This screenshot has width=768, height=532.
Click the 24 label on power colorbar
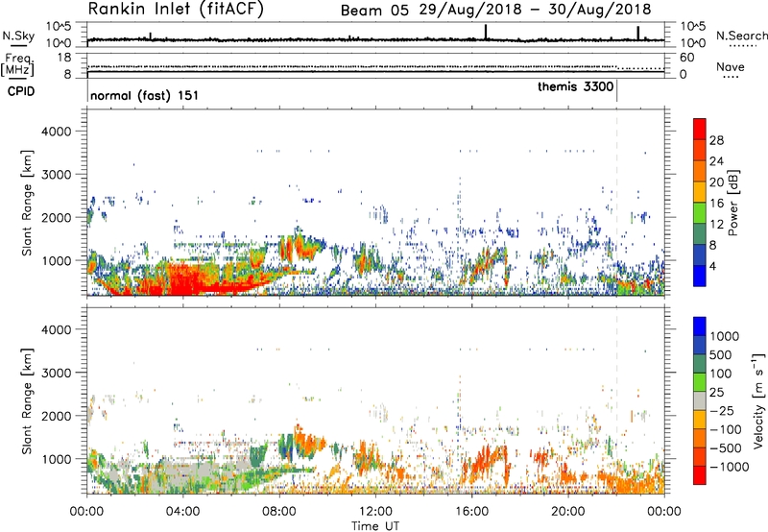point(716,161)
